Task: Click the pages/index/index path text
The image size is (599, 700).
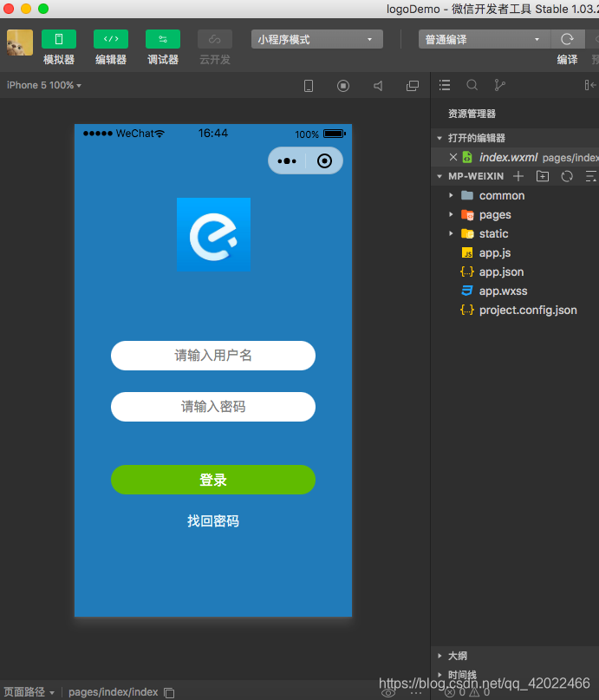Action: [114, 692]
